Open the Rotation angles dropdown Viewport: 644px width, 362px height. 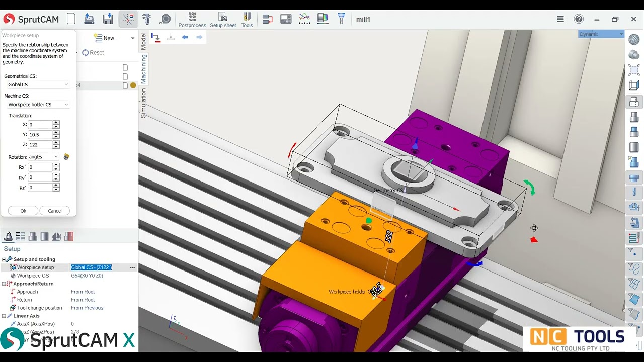coord(43,157)
